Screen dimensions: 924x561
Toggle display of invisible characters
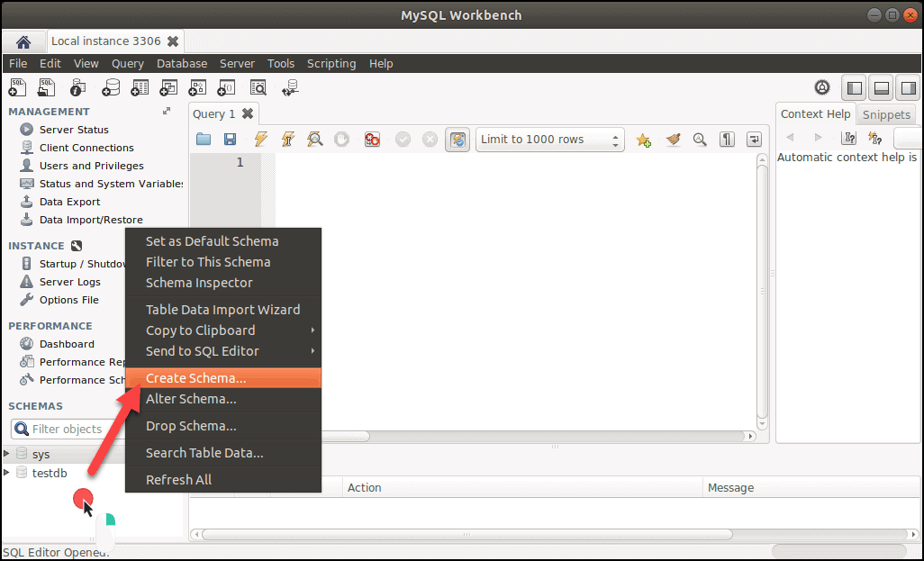[727, 140]
